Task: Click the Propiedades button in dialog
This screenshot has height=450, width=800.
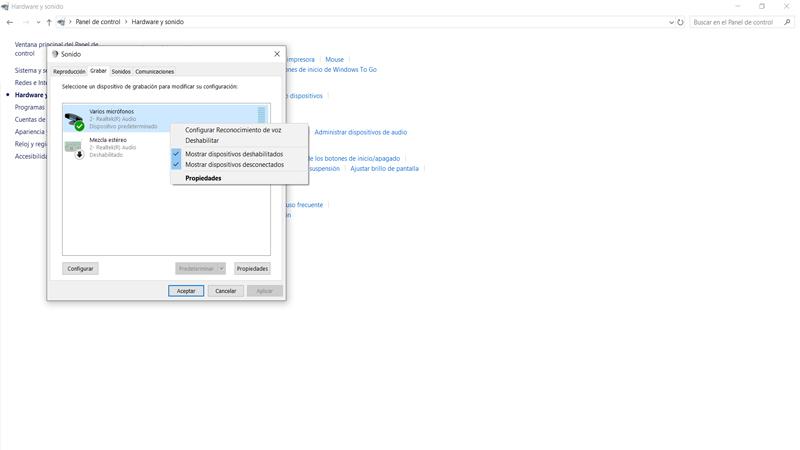Action: click(252, 268)
